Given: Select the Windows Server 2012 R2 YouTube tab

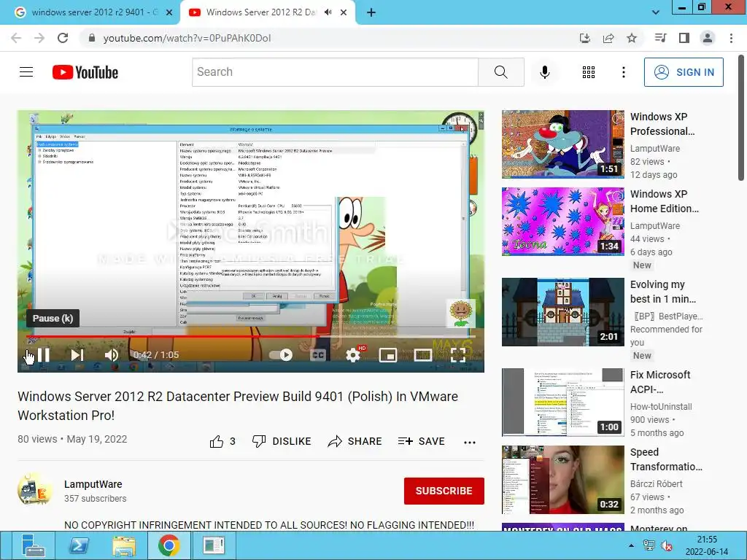Looking at the screenshot, I should coord(261,12).
